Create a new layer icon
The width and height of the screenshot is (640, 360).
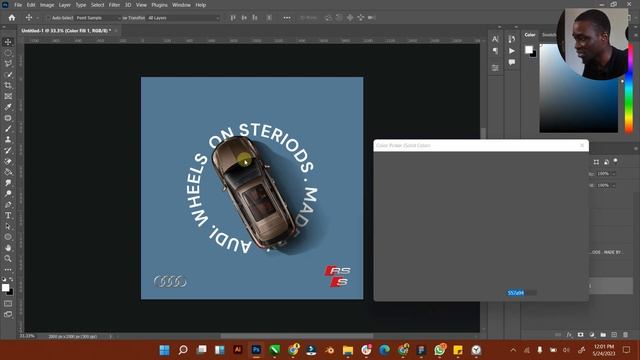pyautogui.click(x=614, y=335)
